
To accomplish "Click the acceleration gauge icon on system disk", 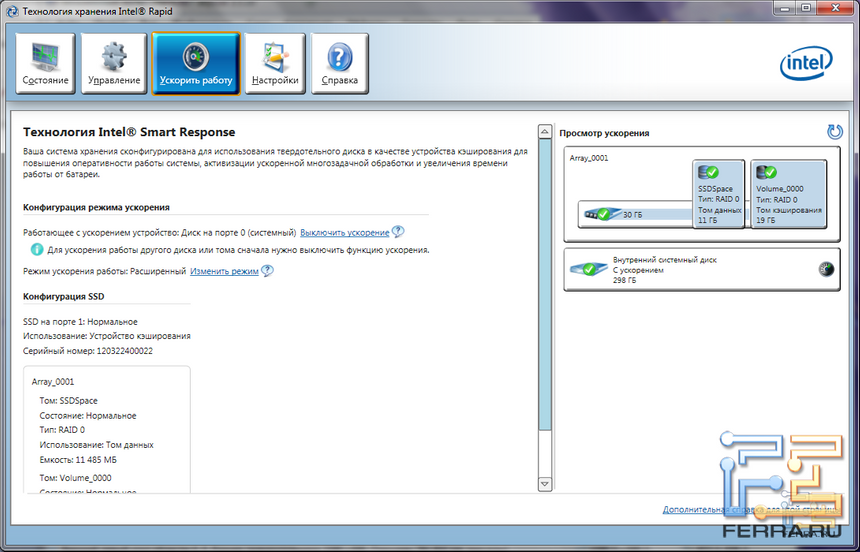I will pyautogui.click(x=825, y=269).
